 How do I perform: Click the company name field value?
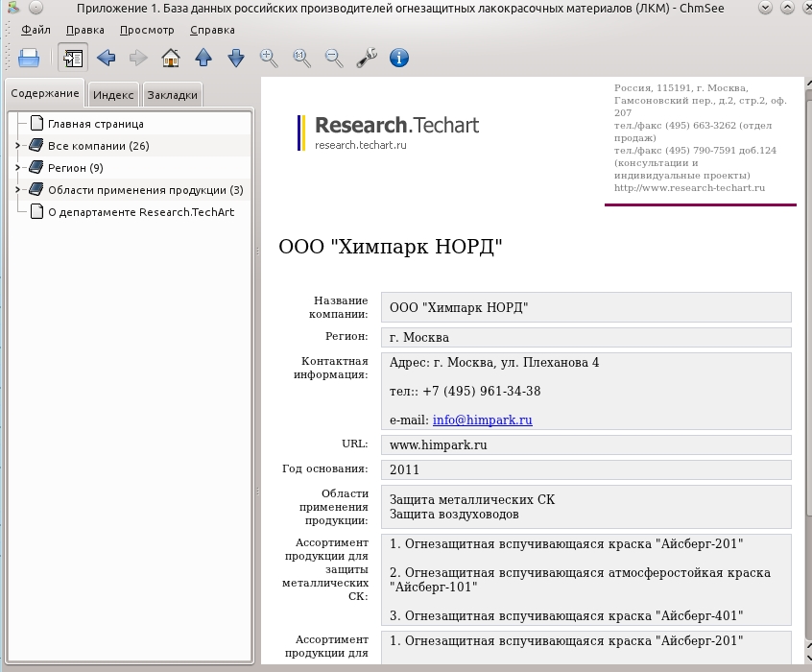click(x=586, y=307)
